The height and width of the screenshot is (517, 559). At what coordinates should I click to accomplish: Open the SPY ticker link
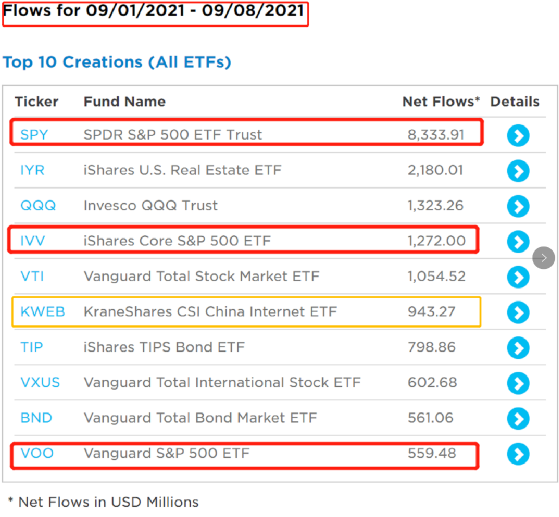click(34, 135)
